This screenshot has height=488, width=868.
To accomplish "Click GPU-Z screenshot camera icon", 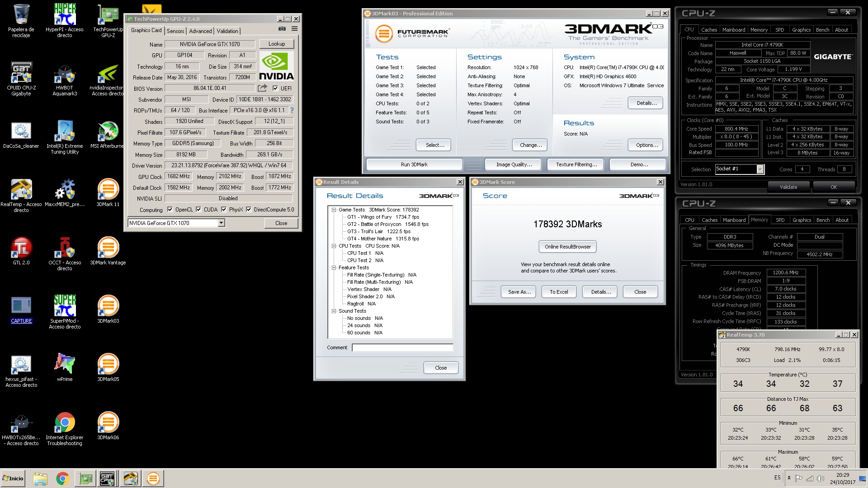I will tap(282, 28).
